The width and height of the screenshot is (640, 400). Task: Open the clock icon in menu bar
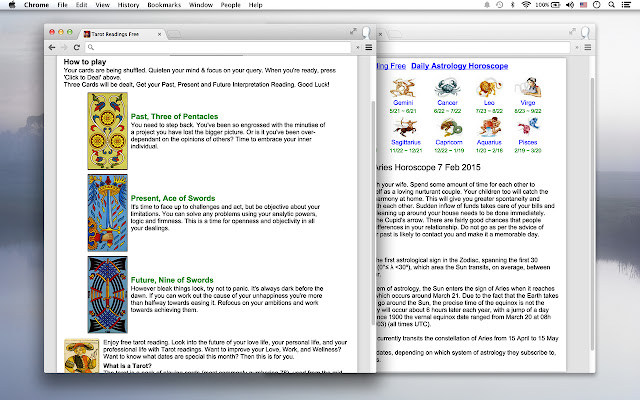(x=597, y=5)
